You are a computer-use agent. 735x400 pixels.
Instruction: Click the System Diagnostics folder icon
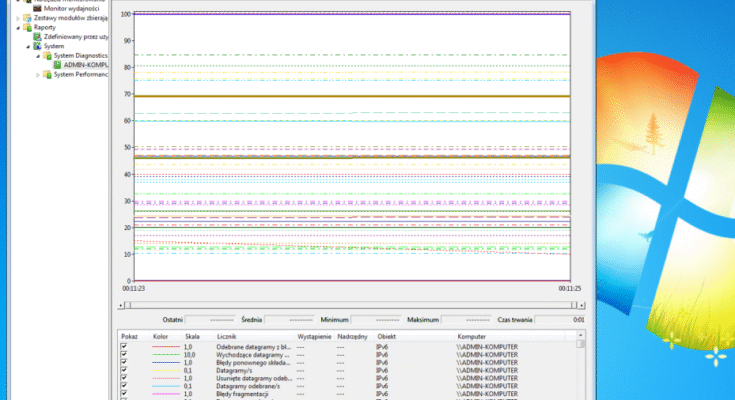(x=46, y=55)
